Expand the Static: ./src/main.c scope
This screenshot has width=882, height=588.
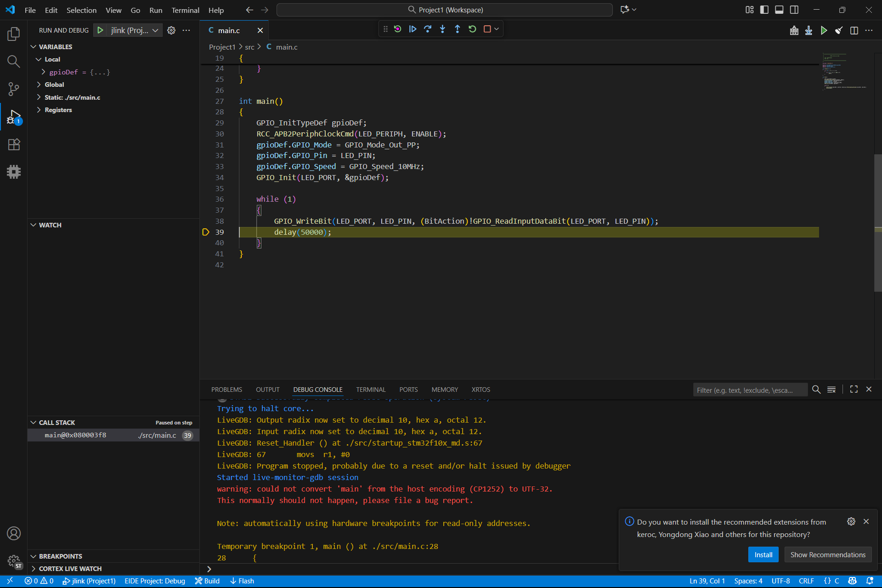(x=39, y=97)
